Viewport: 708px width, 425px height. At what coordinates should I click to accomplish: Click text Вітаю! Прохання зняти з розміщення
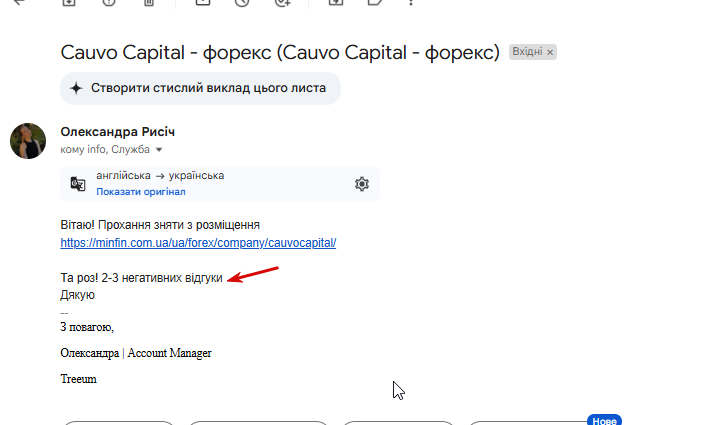tap(160, 225)
